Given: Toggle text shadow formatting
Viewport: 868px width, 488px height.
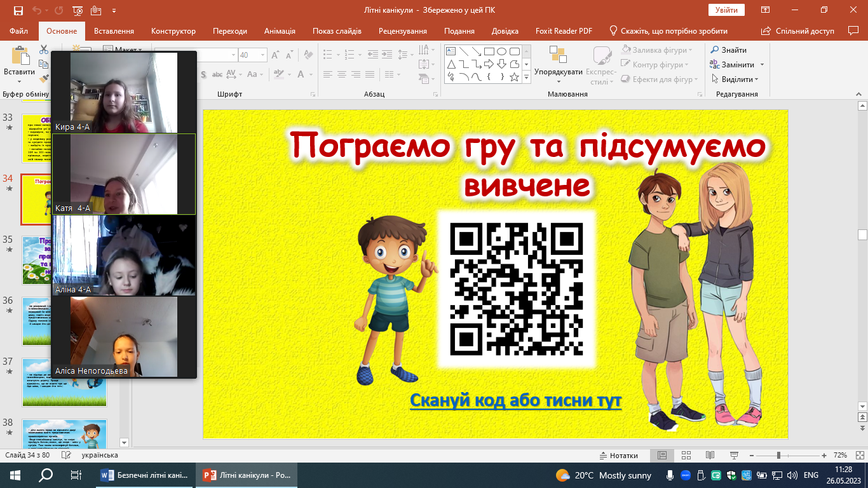Looking at the screenshot, I should (202, 74).
